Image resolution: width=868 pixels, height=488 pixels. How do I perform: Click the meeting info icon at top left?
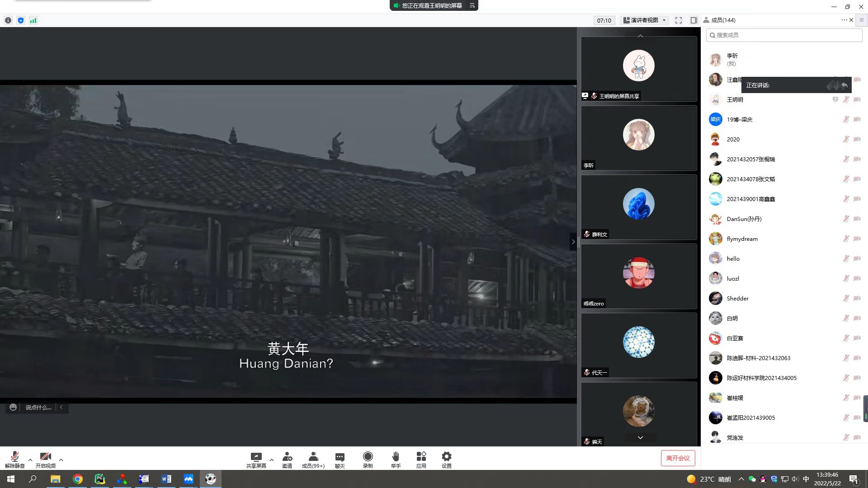tap(8, 20)
